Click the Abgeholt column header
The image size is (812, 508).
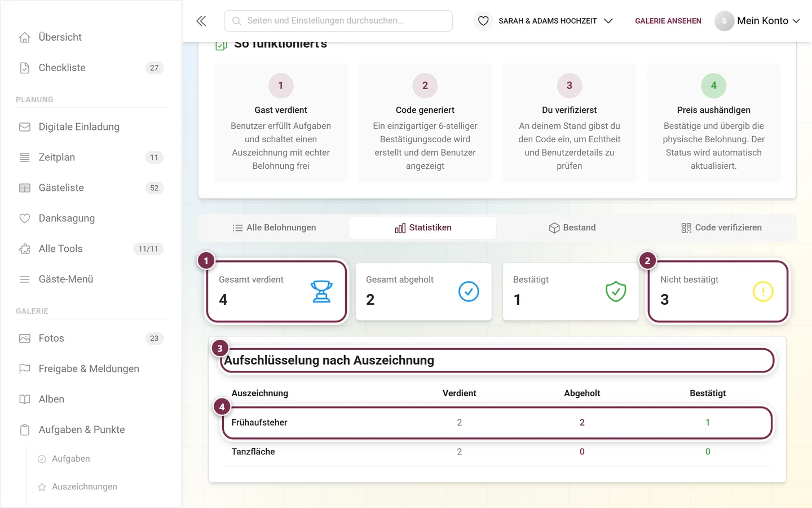[582, 393]
